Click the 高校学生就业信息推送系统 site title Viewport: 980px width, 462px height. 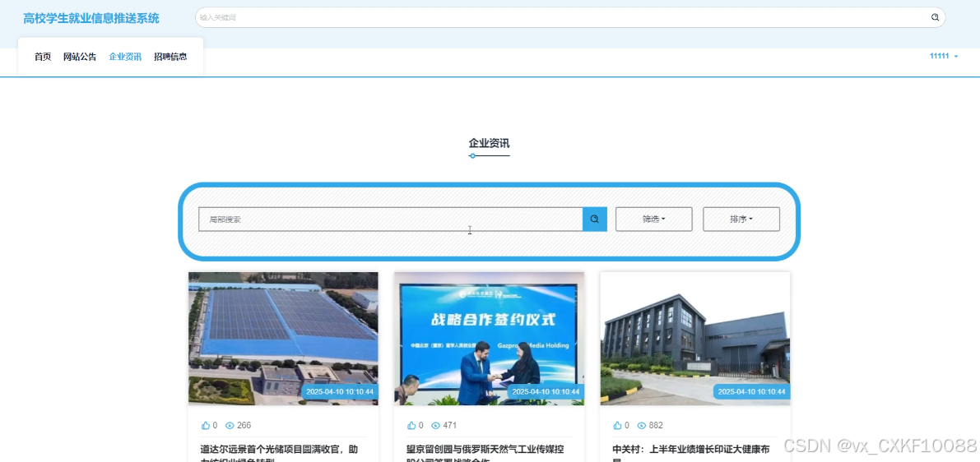click(91, 18)
